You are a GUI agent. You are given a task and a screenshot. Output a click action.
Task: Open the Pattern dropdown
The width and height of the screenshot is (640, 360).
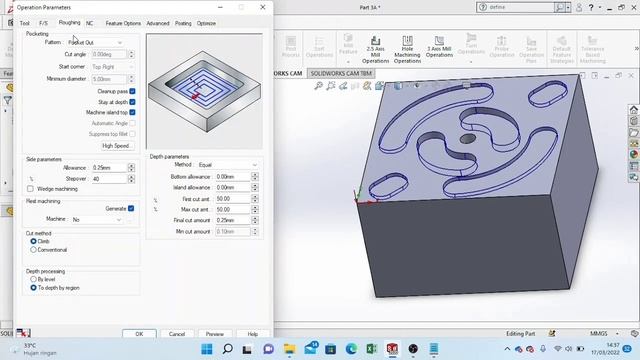pyautogui.click(x=96, y=42)
